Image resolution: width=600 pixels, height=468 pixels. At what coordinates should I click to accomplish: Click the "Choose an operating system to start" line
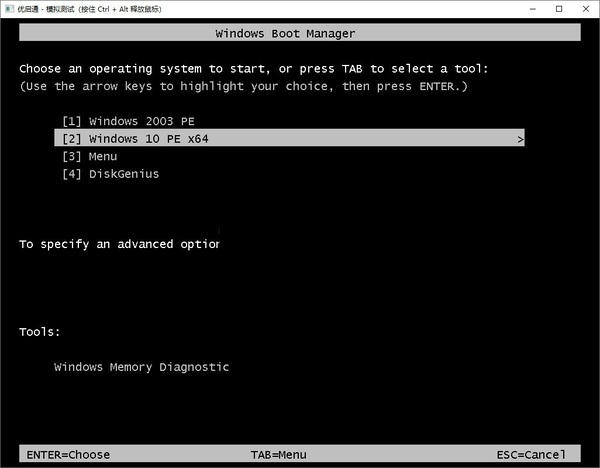[254, 69]
